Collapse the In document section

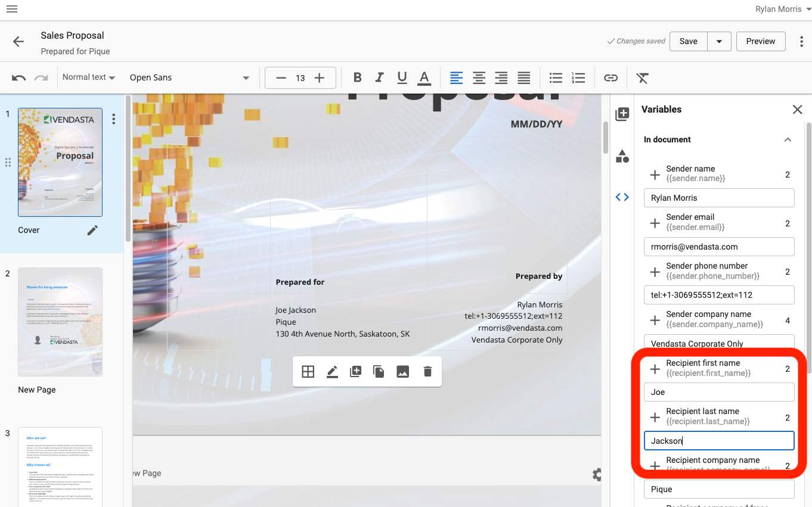pos(788,139)
